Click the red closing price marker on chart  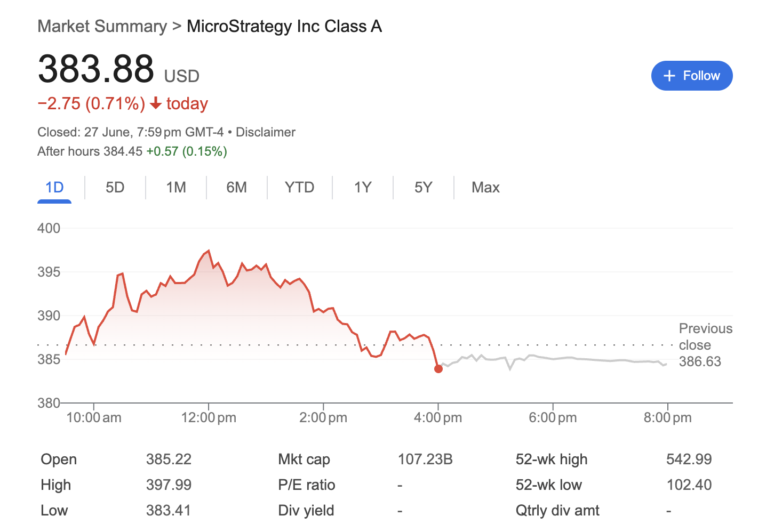click(x=438, y=368)
